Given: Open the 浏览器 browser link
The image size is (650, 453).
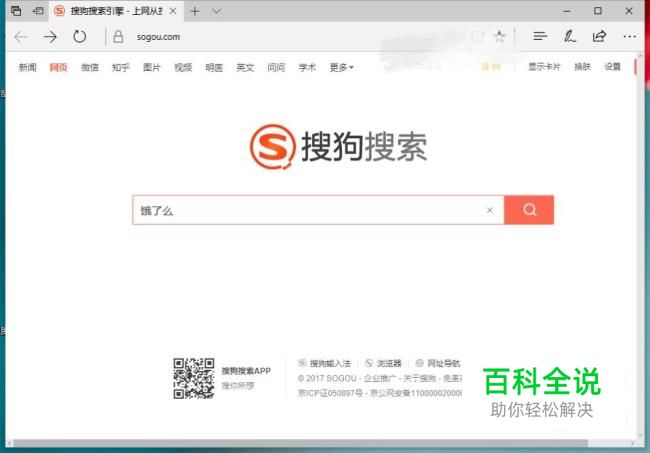Looking at the screenshot, I should coord(383,363).
